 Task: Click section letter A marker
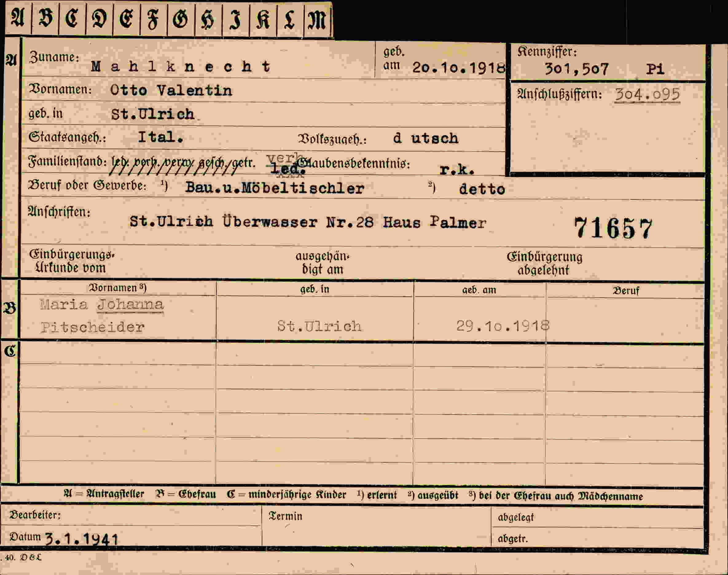coord(11,60)
